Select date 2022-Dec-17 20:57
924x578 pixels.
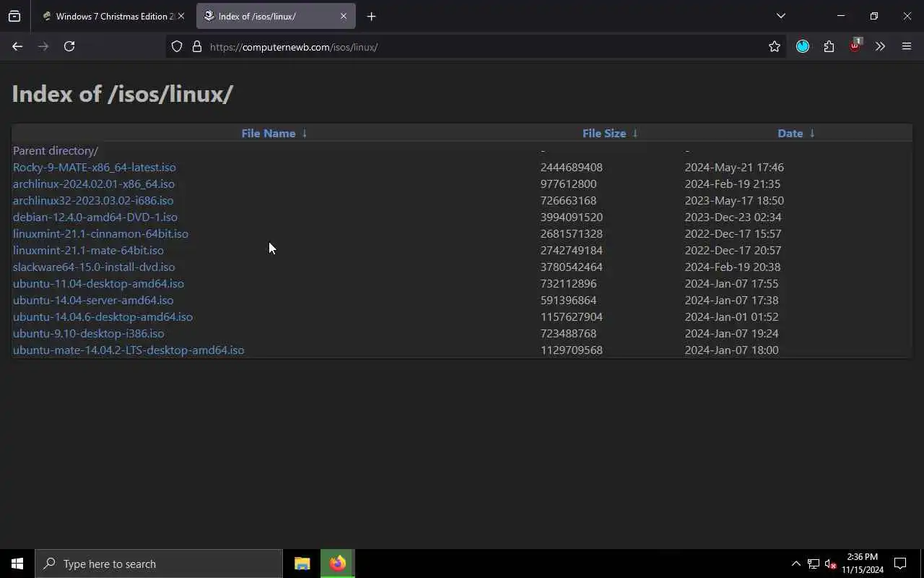point(733,250)
